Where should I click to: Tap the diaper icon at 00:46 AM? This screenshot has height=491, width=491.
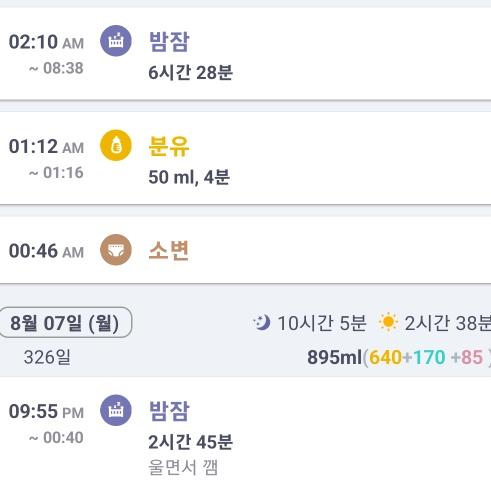116,250
